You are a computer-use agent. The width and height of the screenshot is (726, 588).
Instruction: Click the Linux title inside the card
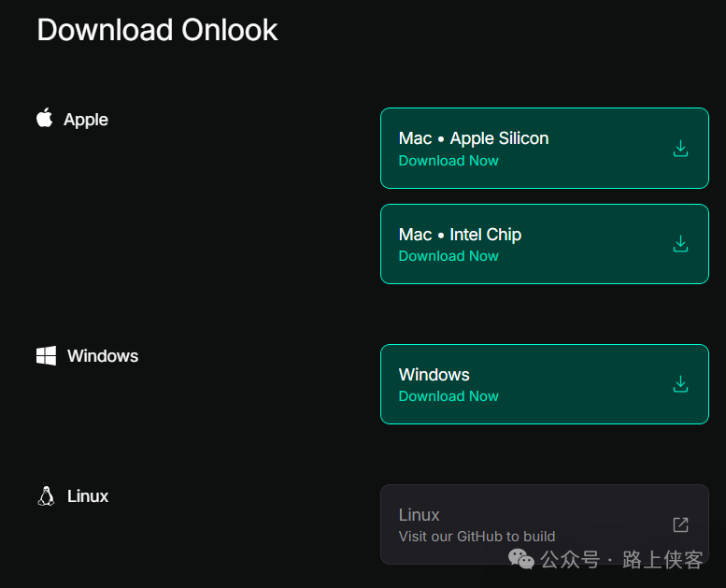point(419,515)
